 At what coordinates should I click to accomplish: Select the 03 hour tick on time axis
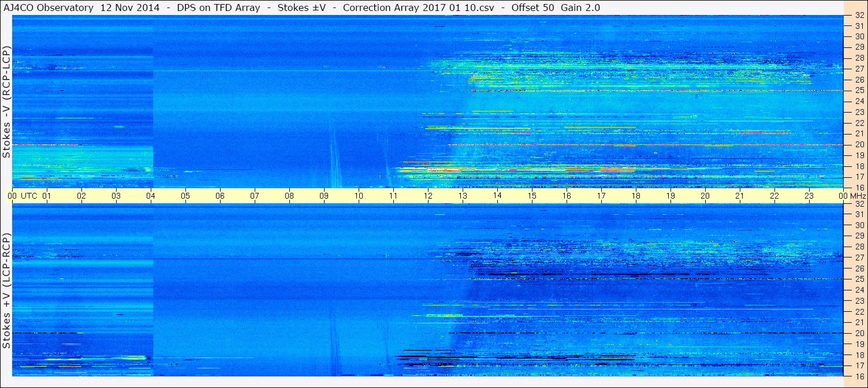tap(116, 196)
